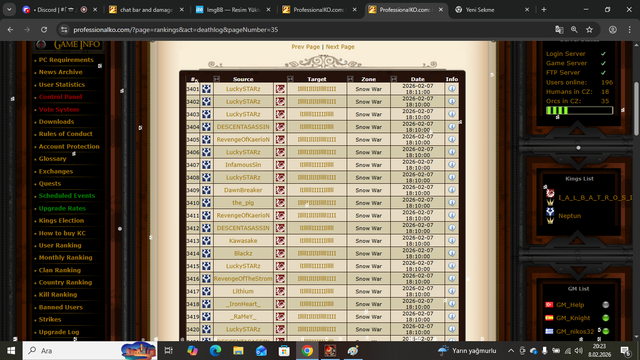
Task: Open Kill Ranking sidebar link
Action: click(58, 294)
